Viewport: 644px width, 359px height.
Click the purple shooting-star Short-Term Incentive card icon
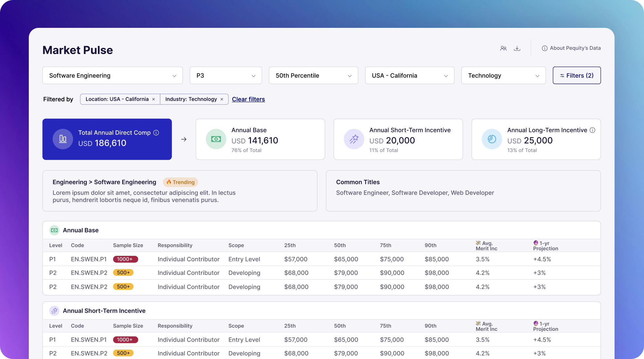[x=354, y=139]
